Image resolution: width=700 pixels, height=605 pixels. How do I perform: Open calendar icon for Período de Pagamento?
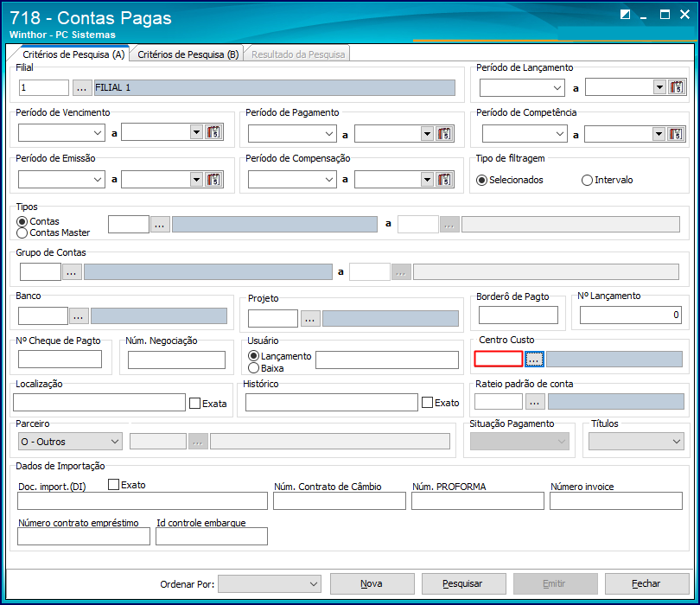(x=444, y=133)
